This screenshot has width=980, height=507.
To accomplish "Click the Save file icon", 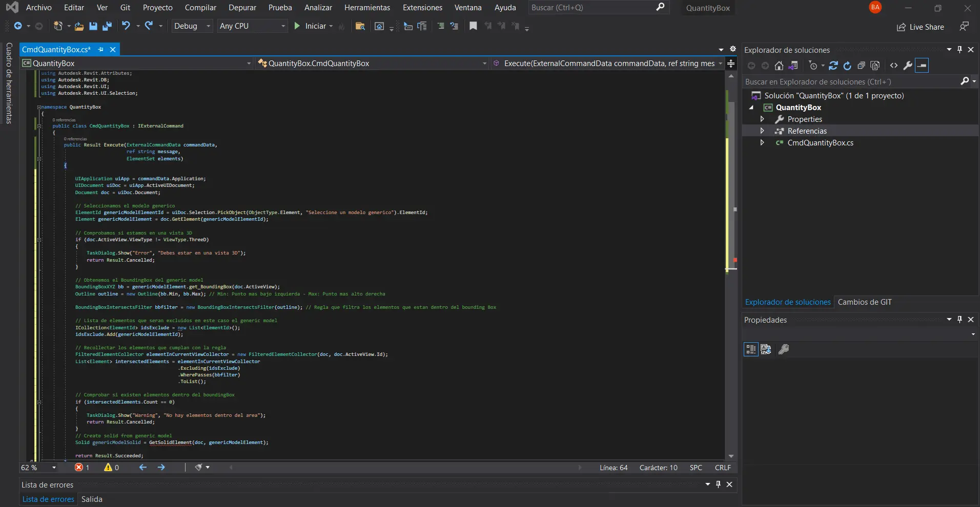I will click(x=93, y=26).
